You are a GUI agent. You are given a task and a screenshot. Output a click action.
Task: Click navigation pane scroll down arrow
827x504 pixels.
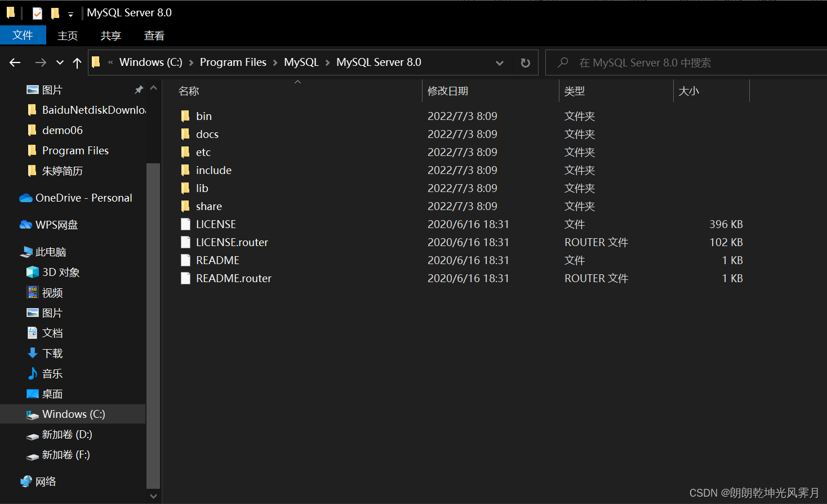[153, 496]
